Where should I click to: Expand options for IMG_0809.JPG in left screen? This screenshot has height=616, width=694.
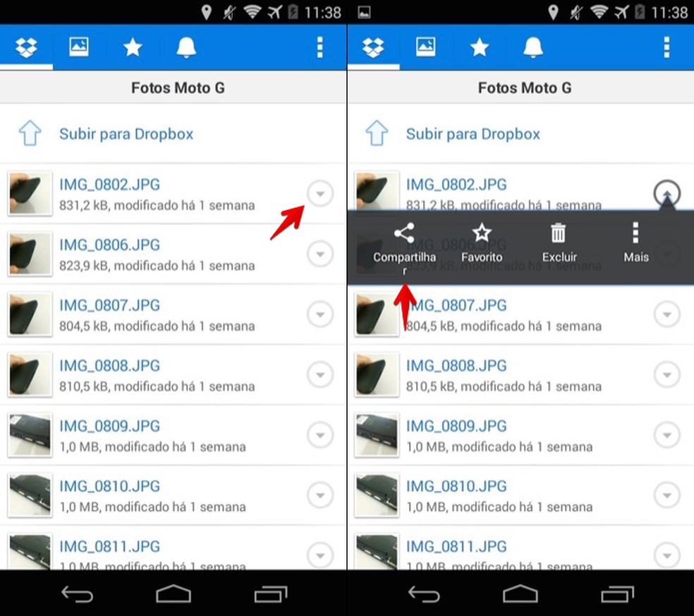320,435
